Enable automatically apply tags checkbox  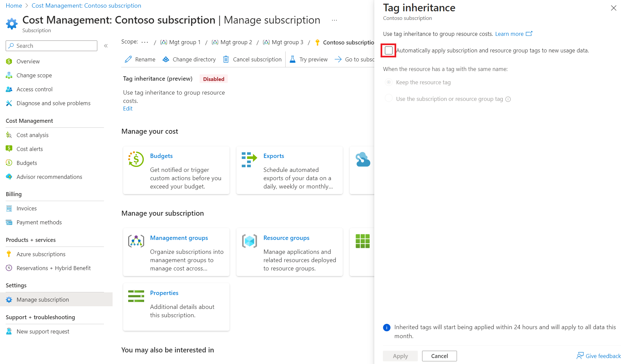389,50
